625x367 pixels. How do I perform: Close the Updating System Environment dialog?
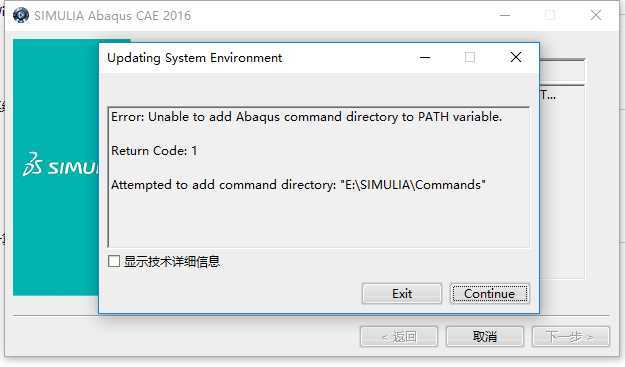[x=516, y=57]
